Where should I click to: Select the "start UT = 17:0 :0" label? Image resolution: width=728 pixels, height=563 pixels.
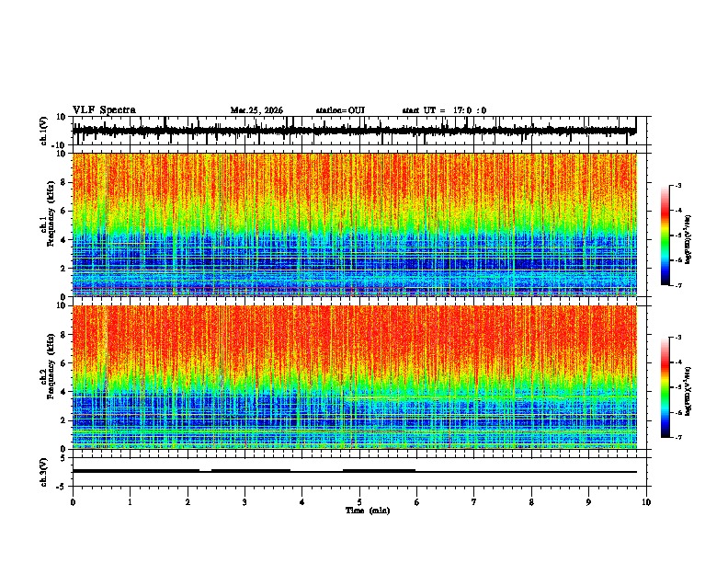pos(444,110)
